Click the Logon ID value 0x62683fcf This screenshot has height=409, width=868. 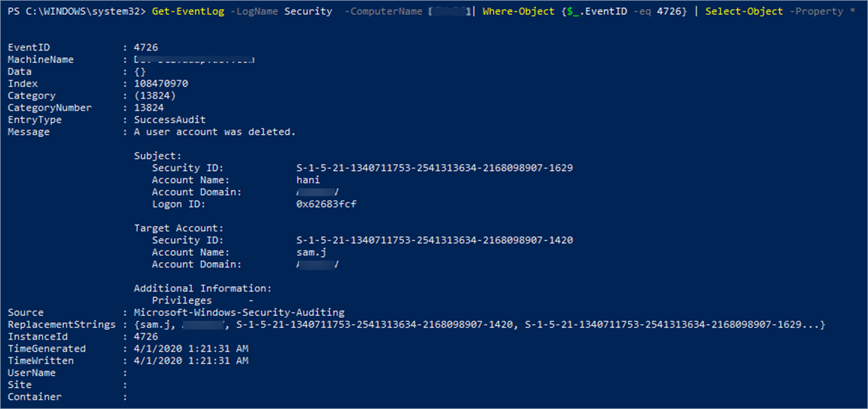pos(326,204)
